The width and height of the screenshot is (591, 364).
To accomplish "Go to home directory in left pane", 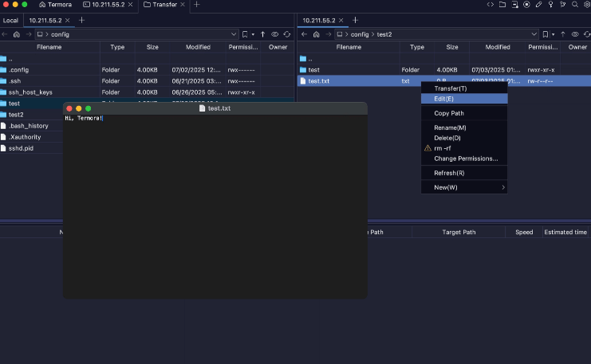I will coord(17,34).
